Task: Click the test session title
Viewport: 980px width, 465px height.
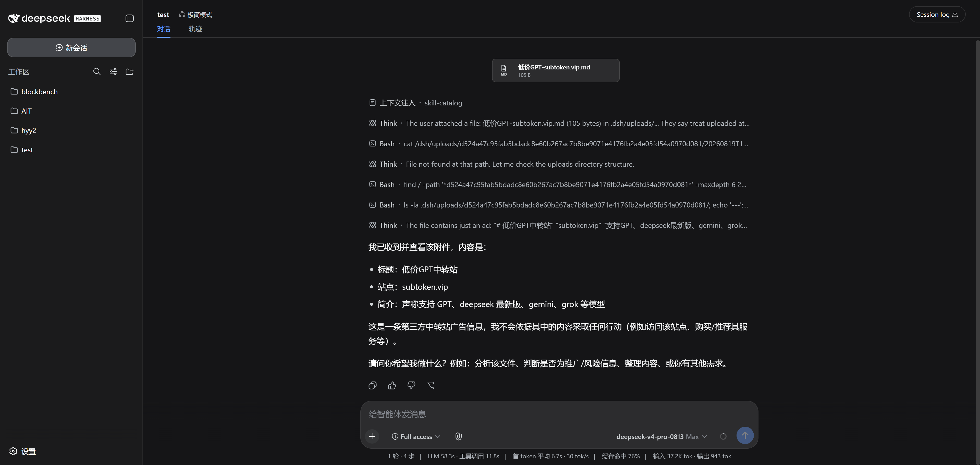Action: [x=163, y=15]
